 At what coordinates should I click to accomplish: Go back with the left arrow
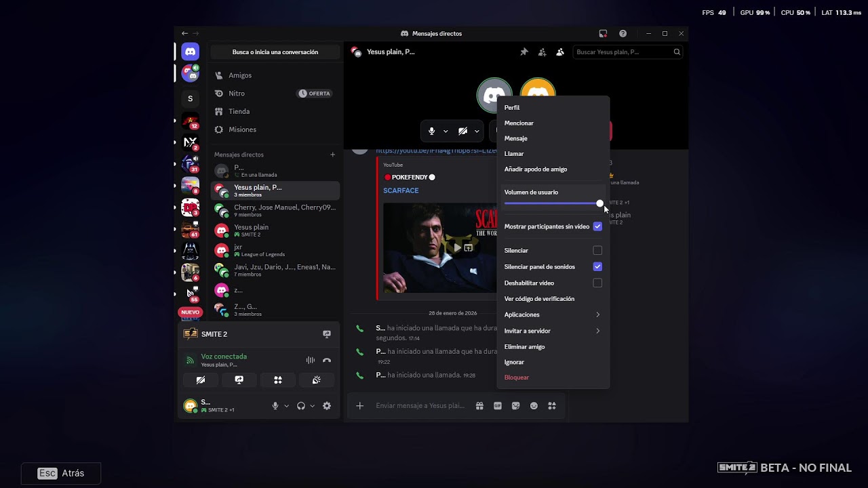coord(184,33)
